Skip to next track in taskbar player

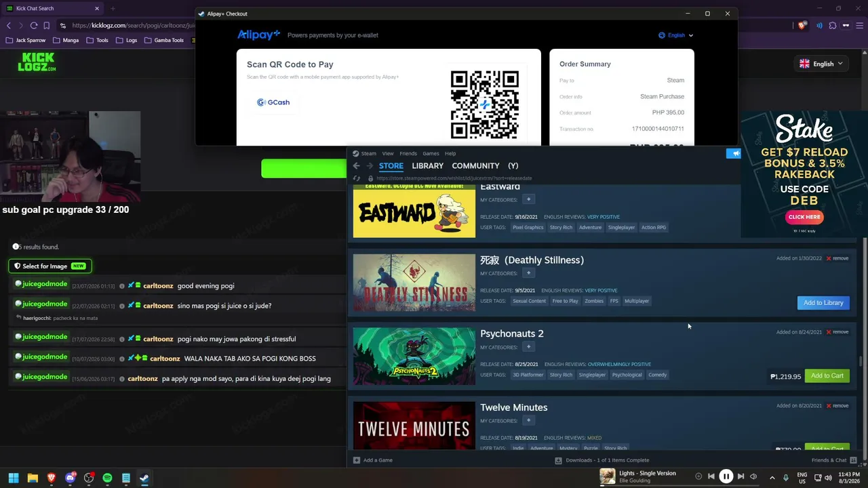[x=741, y=476]
